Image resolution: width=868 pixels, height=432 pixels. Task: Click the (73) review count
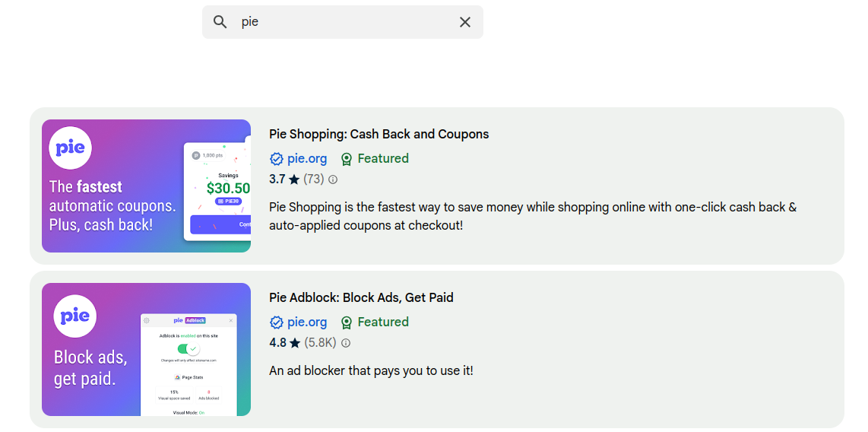pos(314,179)
